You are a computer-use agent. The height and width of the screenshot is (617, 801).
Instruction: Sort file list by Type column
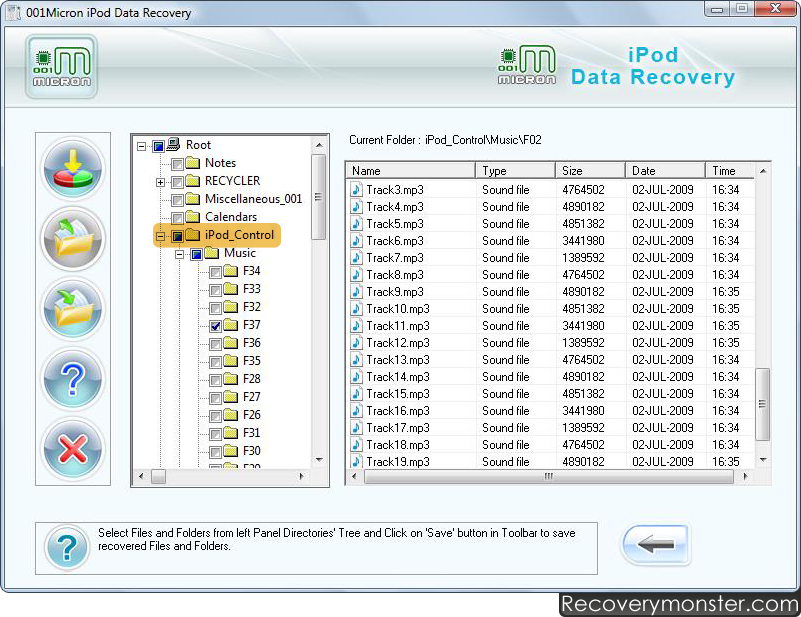(515, 171)
